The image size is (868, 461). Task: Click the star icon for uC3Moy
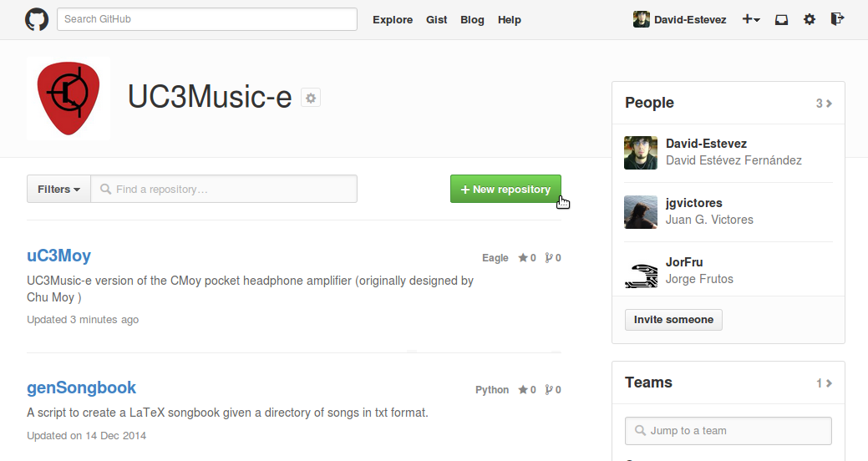pos(523,258)
